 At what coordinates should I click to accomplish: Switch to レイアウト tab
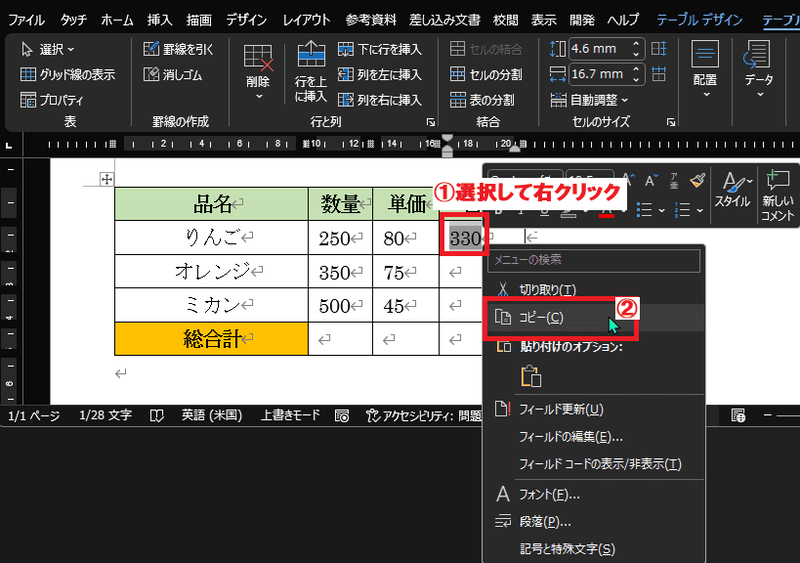coord(307,20)
